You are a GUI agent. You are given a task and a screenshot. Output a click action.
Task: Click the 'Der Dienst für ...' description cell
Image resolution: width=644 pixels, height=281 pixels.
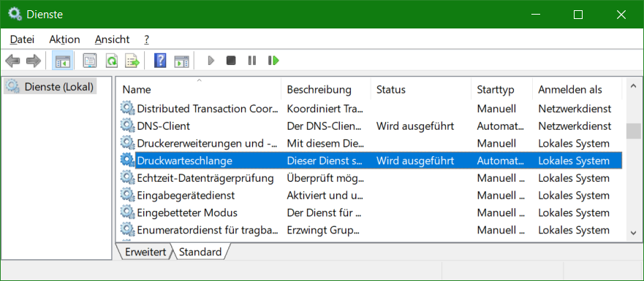pyautogui.click(x=324, y=213)
